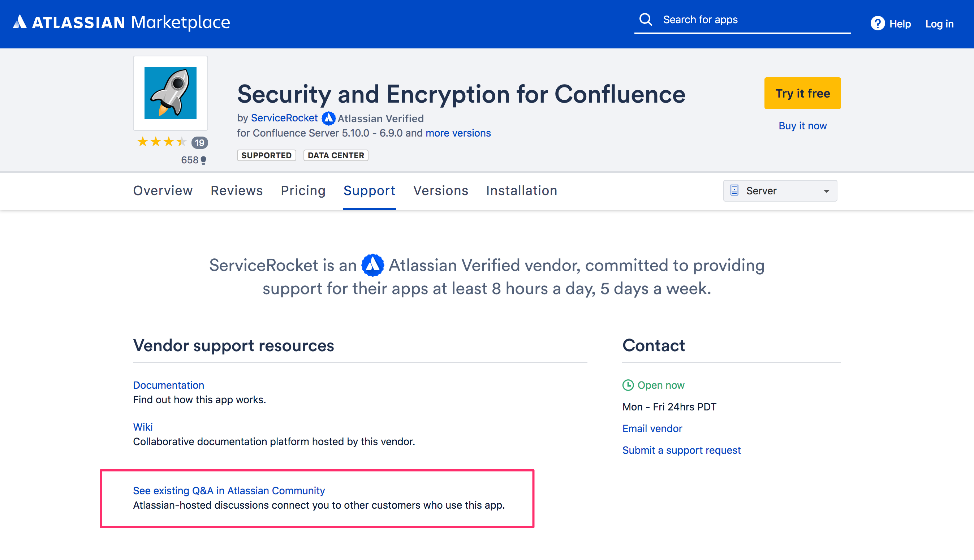Click the Help question mark icon
The height and width of the screenshot is (560, 974).
tap(878, 23)
